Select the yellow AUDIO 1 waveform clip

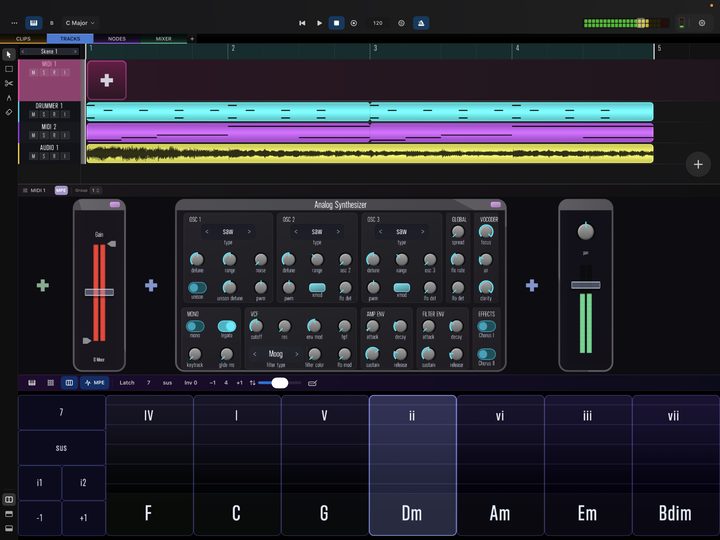click(x=370, y=153)
